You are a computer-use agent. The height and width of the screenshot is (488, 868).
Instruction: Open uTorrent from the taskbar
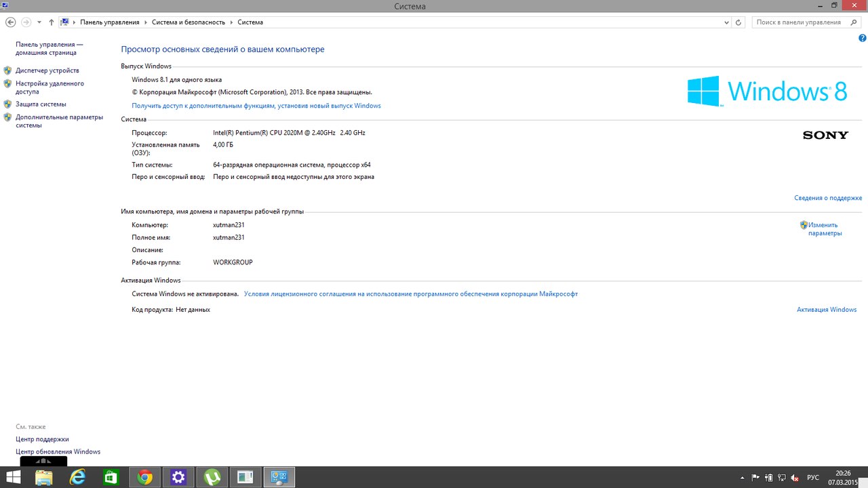pyautogui.click(x=212, y=477)
